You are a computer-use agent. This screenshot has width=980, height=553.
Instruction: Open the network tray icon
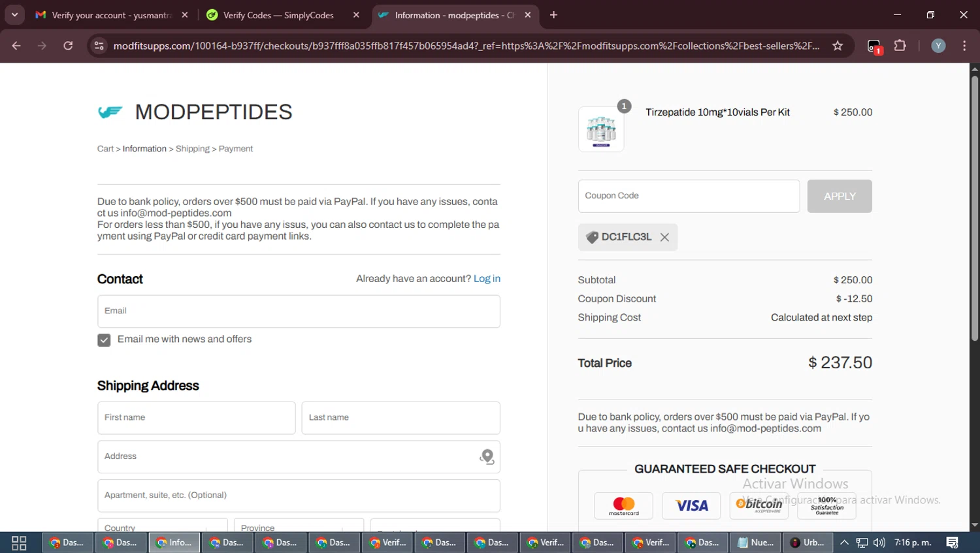pos(862,543)
